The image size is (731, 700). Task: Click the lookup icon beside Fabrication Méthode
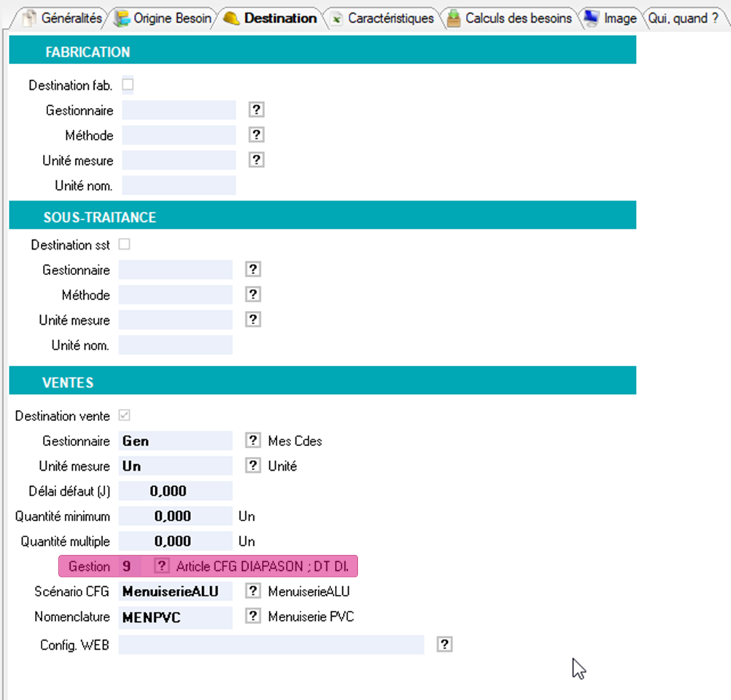click(x=256, y=135)
